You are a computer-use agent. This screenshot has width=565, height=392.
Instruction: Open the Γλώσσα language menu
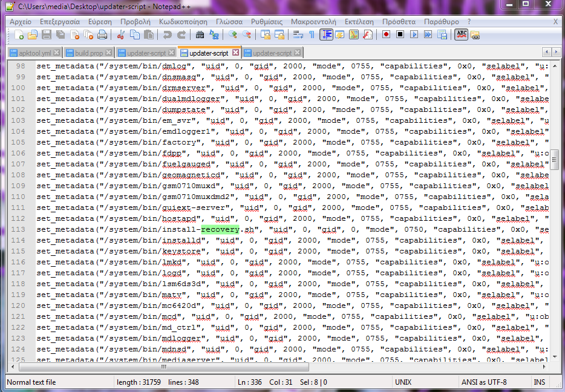[x=229, y=21]
